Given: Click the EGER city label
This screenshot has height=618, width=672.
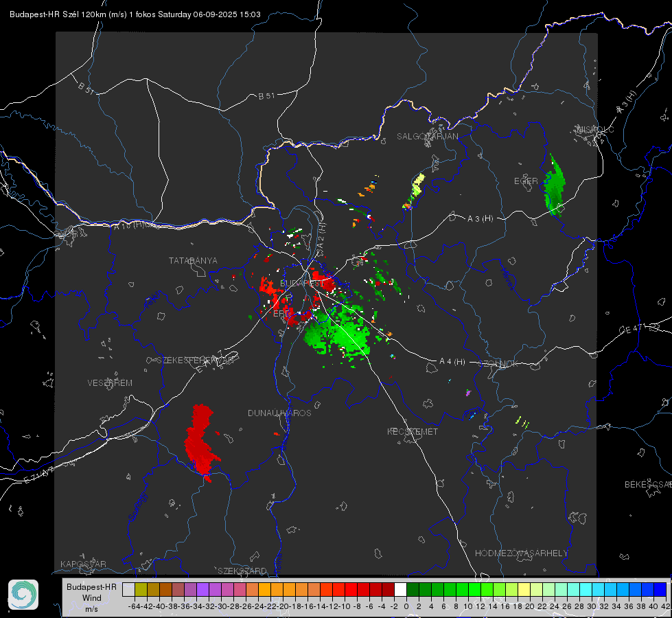Looking at the screenshot, I should click(526, 181).
